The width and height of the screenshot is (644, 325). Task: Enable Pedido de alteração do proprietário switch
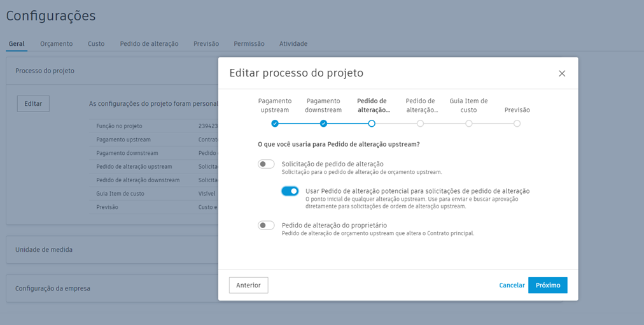[x=266, y=226]
